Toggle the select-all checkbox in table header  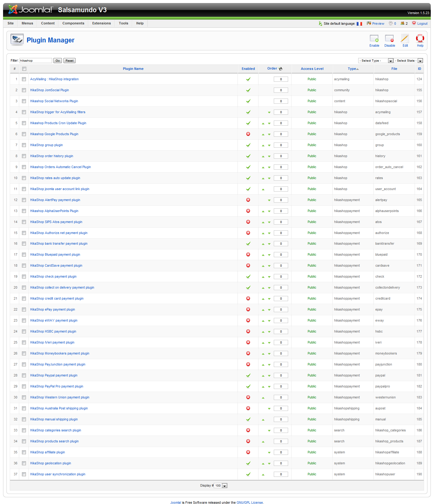24,69
